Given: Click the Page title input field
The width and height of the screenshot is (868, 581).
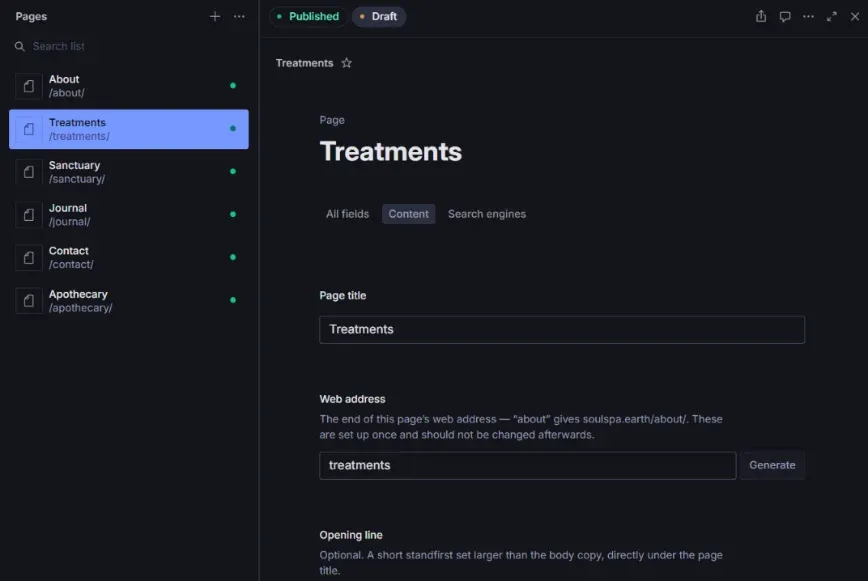Looking at the screenshot, I should (x=562, y=330).
